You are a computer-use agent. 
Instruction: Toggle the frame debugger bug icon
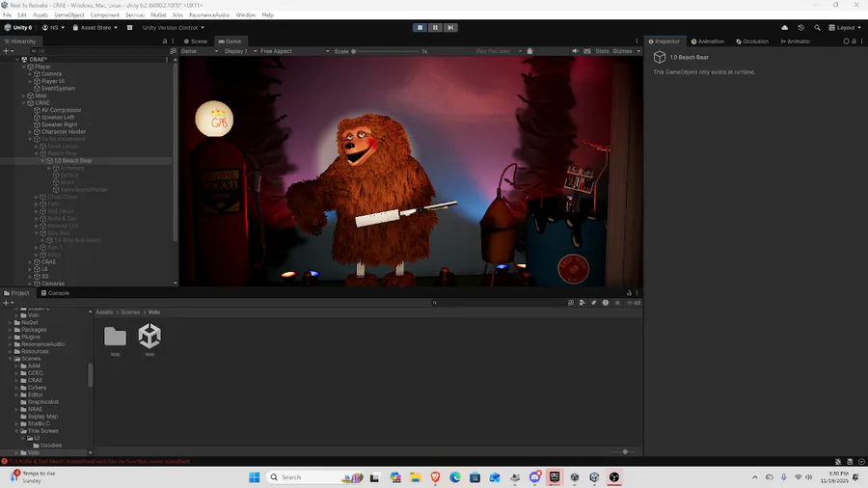tap(529, 51)
